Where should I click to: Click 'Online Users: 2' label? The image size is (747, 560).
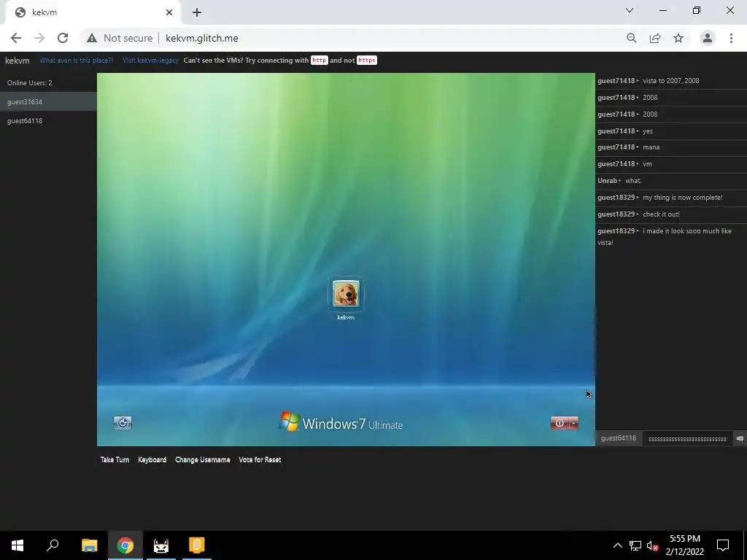(x=29, y=83)
